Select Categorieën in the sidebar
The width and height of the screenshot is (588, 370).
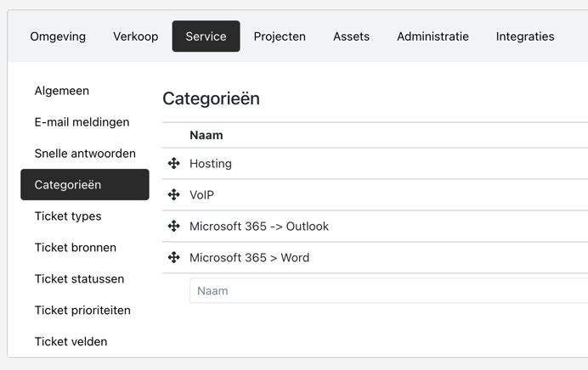[85, 185]
